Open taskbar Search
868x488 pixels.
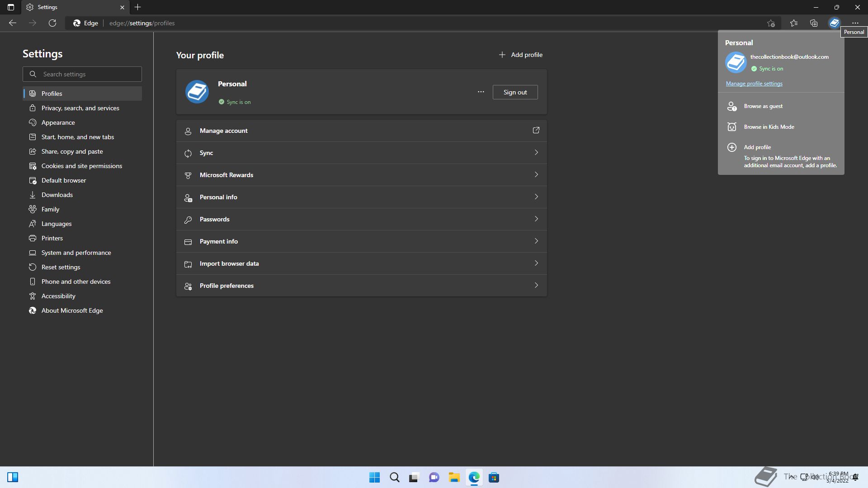[395, 478]
